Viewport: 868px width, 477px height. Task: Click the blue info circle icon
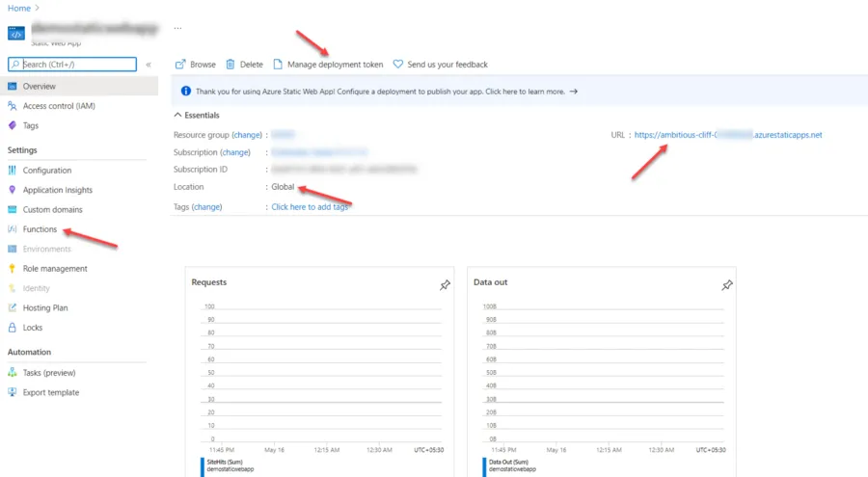tap(186, 91)
